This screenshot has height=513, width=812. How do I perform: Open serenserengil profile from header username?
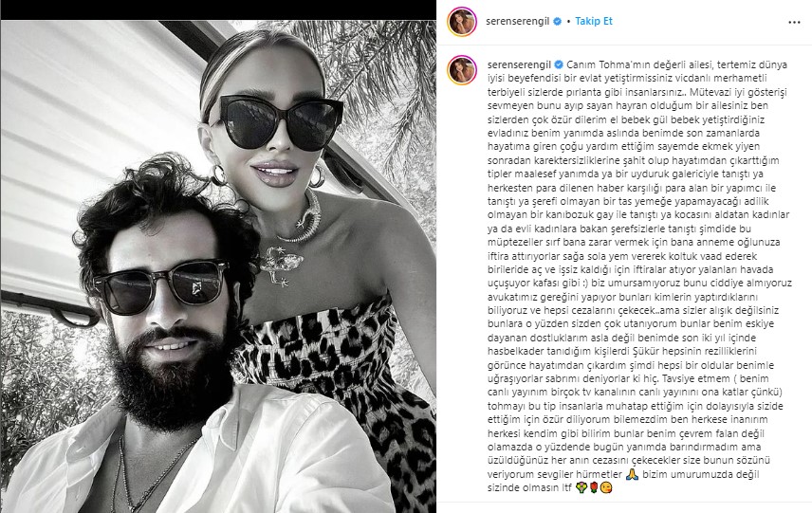coord(517,21)
